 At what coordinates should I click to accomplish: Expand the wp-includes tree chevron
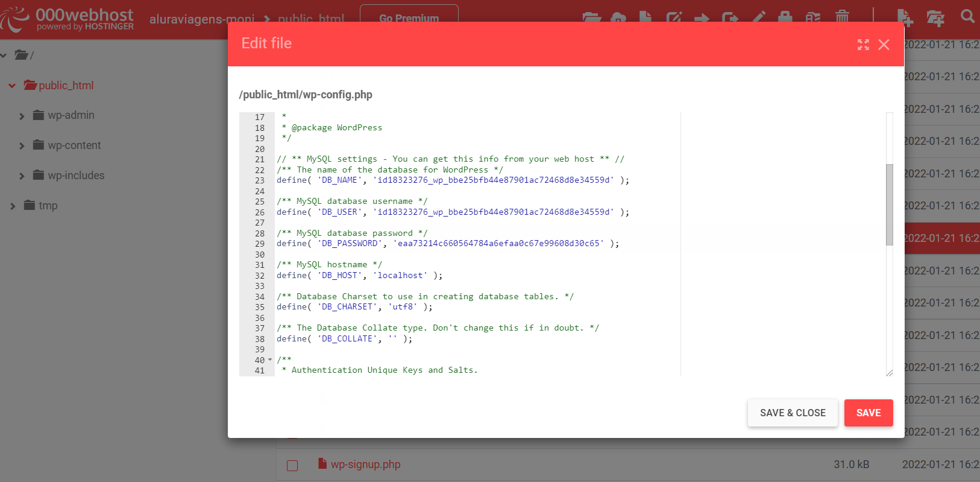tap(22, 176)
